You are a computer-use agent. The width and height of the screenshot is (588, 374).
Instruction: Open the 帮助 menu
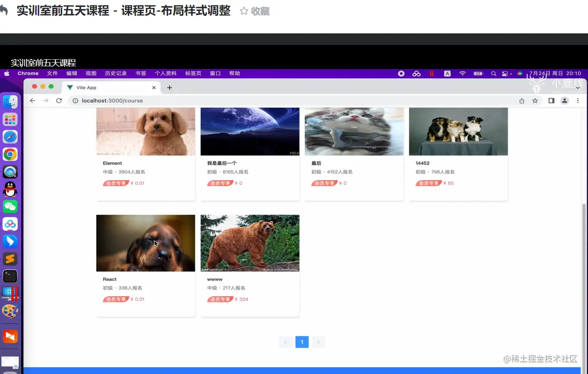235,73
